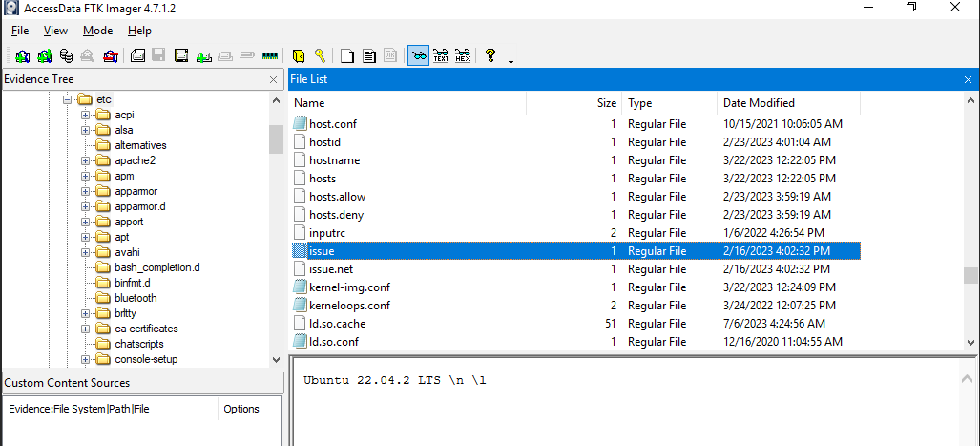The height and width of the screenshot is (446, 980).
Task: Click File List scrollbar down arrow
Action: click(x=970, y=342)
